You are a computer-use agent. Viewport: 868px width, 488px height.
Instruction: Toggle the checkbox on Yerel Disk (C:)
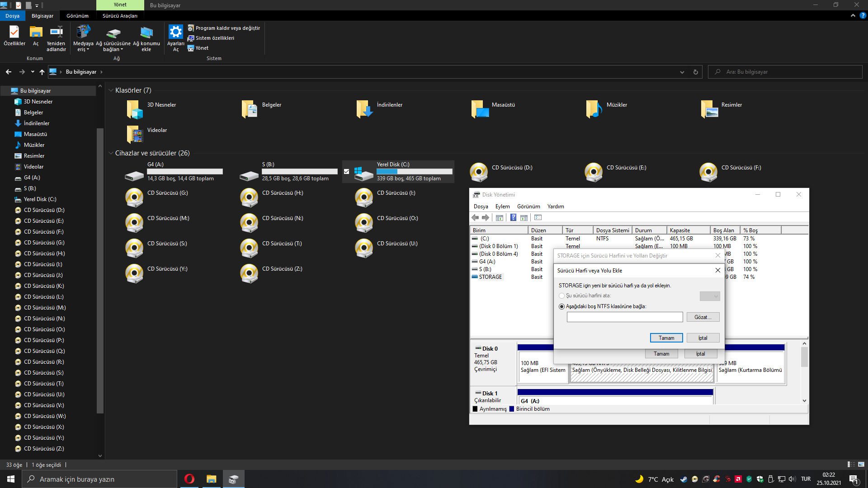(x=346, y=171)
